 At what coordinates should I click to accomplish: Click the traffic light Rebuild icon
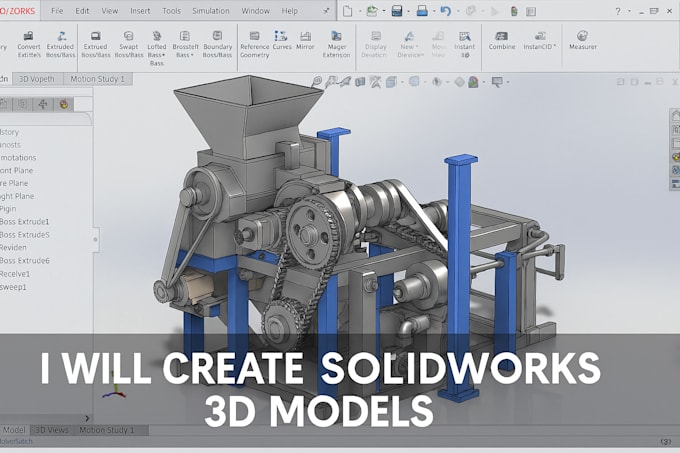pyautogui.click(x=514, y=11)
